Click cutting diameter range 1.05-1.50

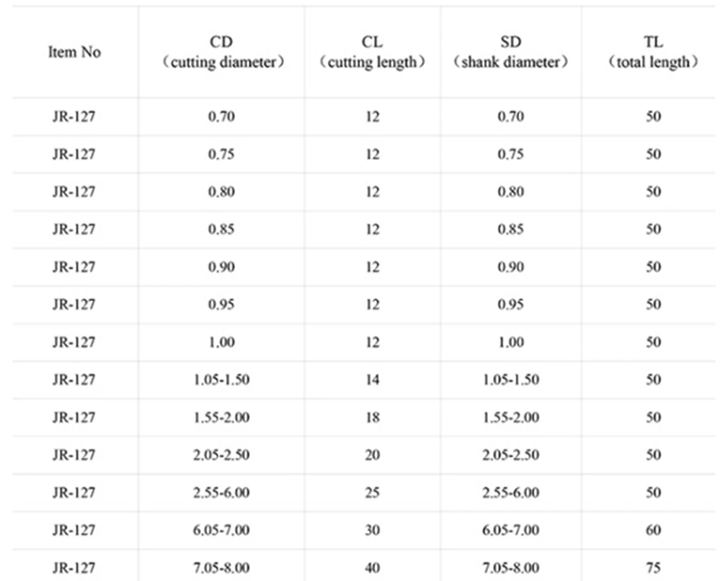(222, 379)
